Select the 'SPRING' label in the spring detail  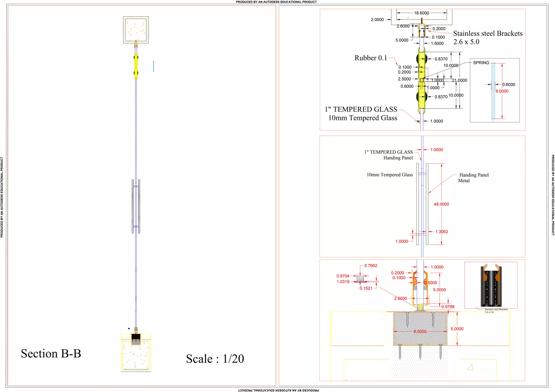click(x=481, y=63)
